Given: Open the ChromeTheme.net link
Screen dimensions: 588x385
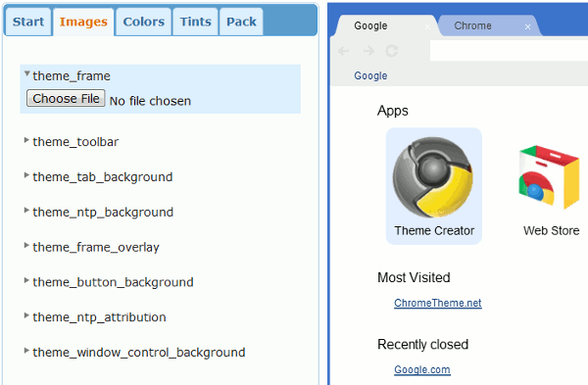Looking at the screenshot, I should tap(438, 303).
